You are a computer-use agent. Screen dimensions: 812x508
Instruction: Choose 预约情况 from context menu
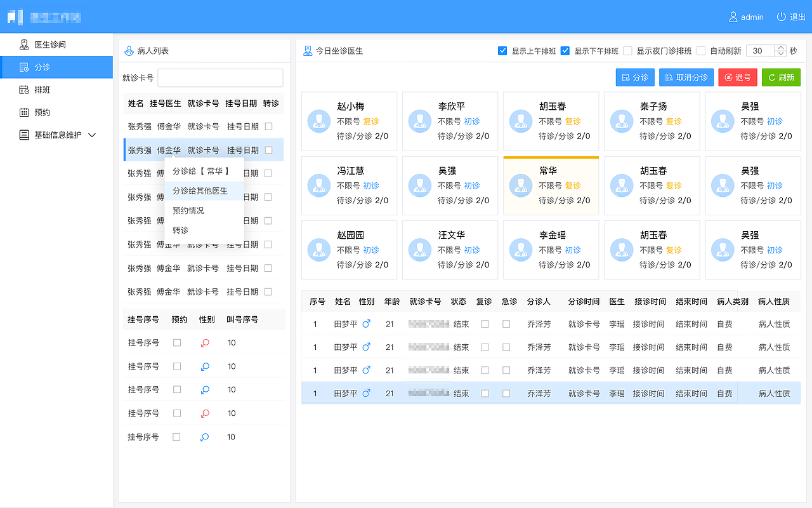[204, 210]
